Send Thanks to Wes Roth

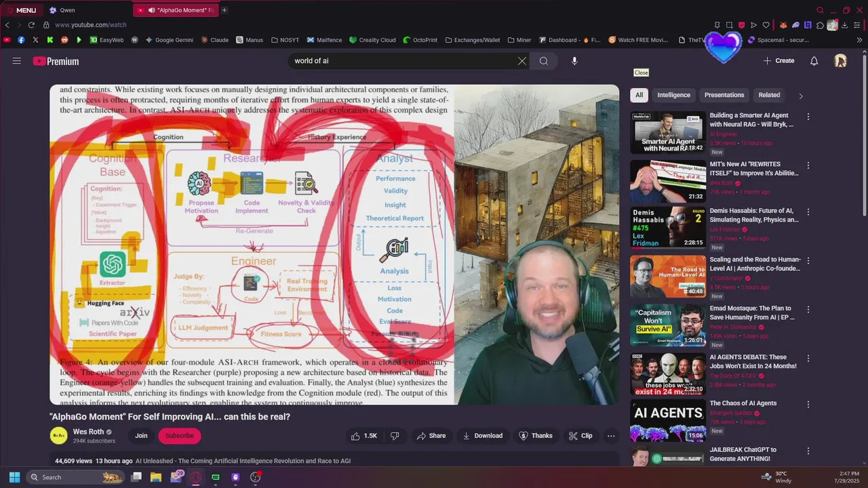[535, 436]
